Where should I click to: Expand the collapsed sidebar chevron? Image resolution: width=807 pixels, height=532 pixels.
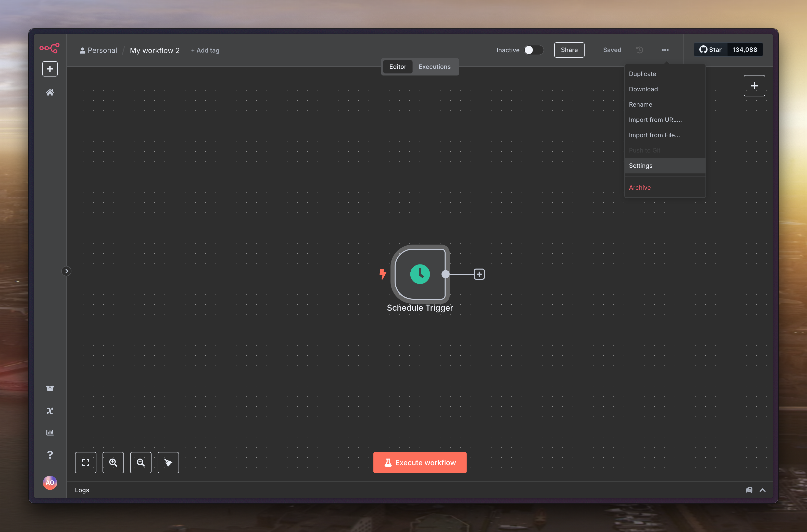point(67,271)
